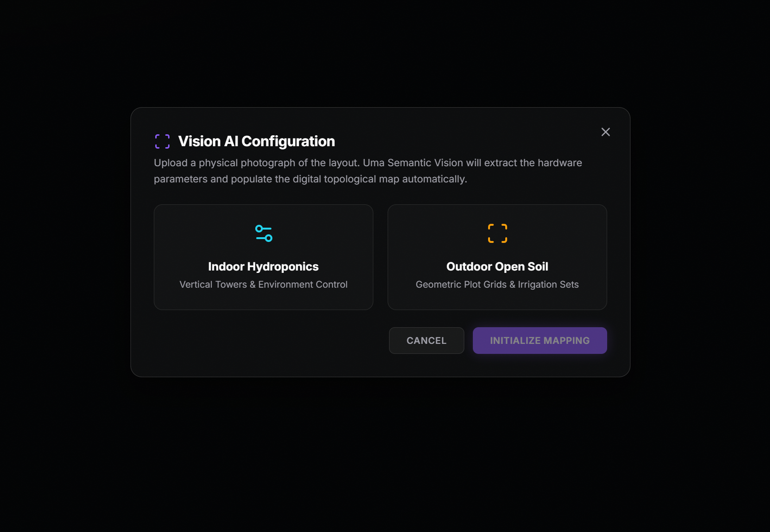Click the description line starting 'Upload a physical photograph'

(368, 163)
